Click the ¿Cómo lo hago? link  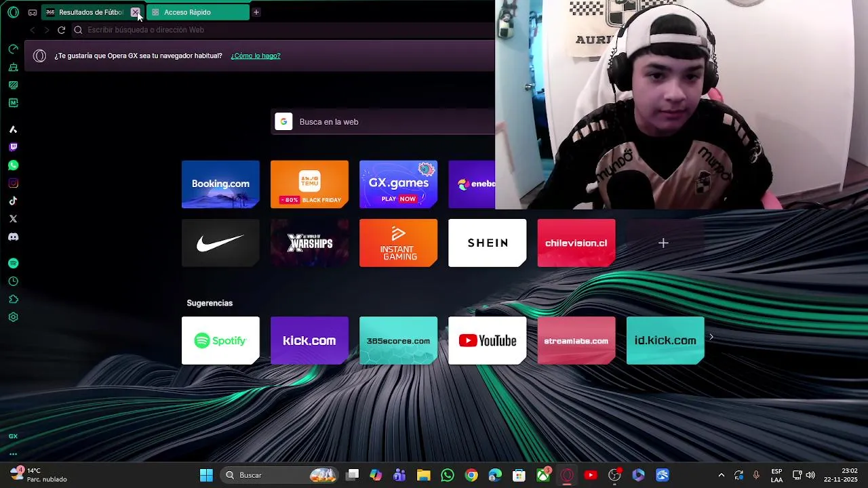pyautogui.click(x=256, y=56)
